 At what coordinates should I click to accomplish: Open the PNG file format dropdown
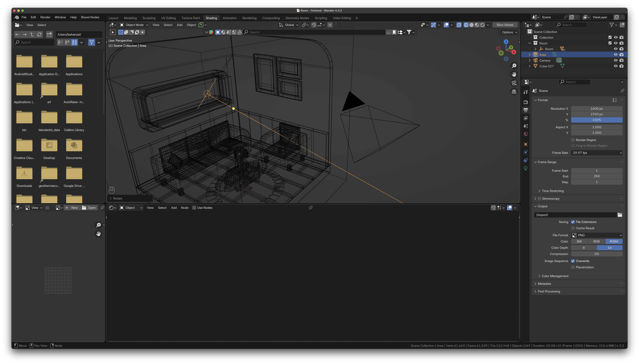(597, 235)
